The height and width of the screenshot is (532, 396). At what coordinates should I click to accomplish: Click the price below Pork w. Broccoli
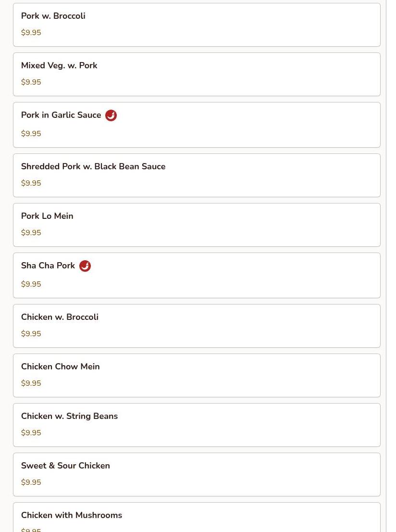point(31,33)
